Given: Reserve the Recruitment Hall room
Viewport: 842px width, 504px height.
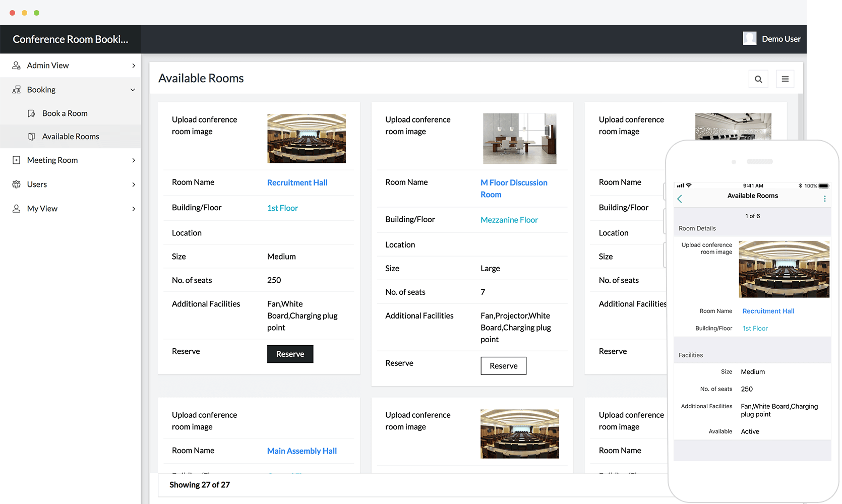Looking at the screenshot, I should (290, 354).
